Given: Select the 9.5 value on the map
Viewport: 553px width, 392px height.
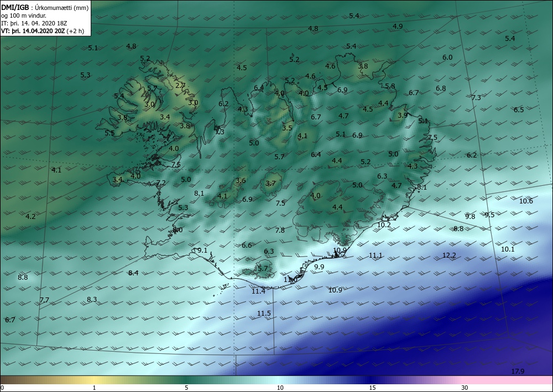Looking at the screenshot, I should pos(489,215).
